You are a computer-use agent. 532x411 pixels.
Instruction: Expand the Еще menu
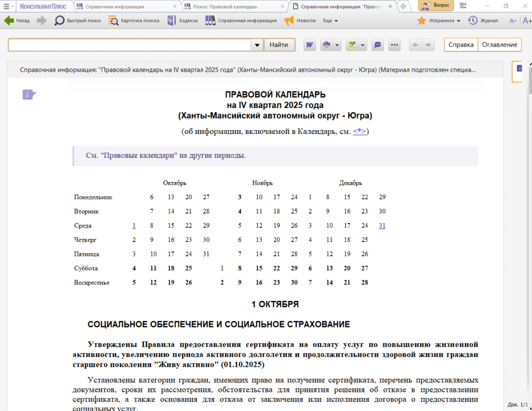coord(330,21)
